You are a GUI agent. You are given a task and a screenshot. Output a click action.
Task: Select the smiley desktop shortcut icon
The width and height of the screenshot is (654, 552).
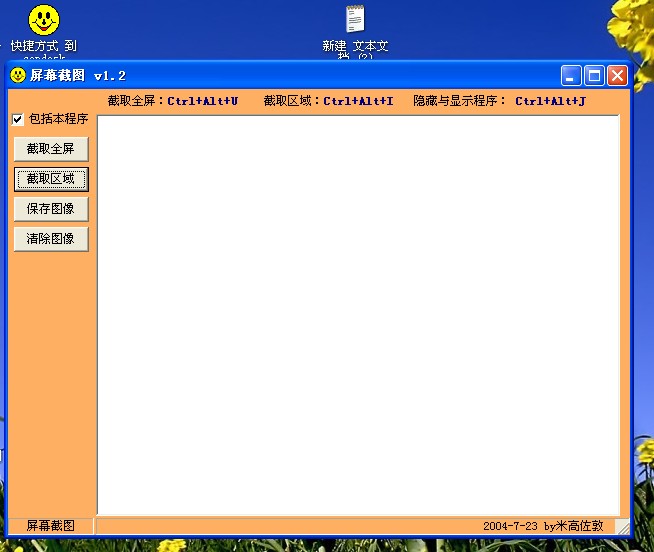pyautogui.click(x=44, y=20)
